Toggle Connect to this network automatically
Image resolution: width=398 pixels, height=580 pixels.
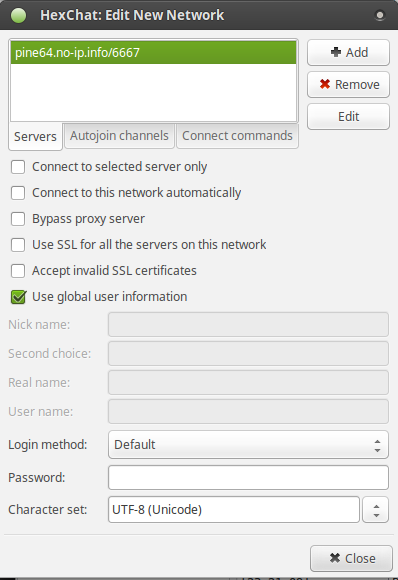click(x=18, y=193)
